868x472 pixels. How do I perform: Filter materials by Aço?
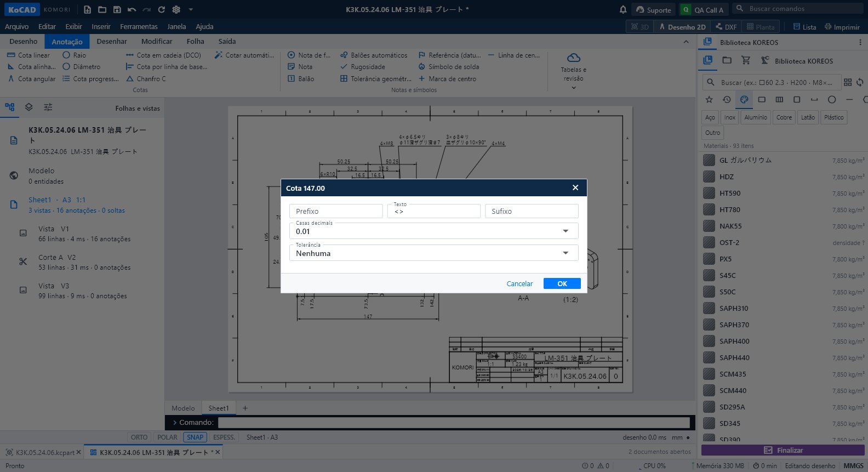[x=710, y=117]
